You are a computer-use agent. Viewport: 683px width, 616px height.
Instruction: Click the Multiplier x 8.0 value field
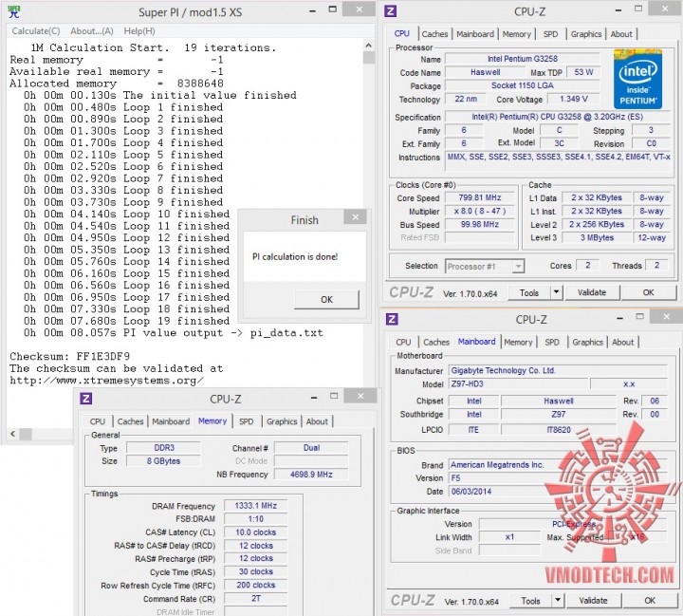pyautogui.click(x=480, y=212)
